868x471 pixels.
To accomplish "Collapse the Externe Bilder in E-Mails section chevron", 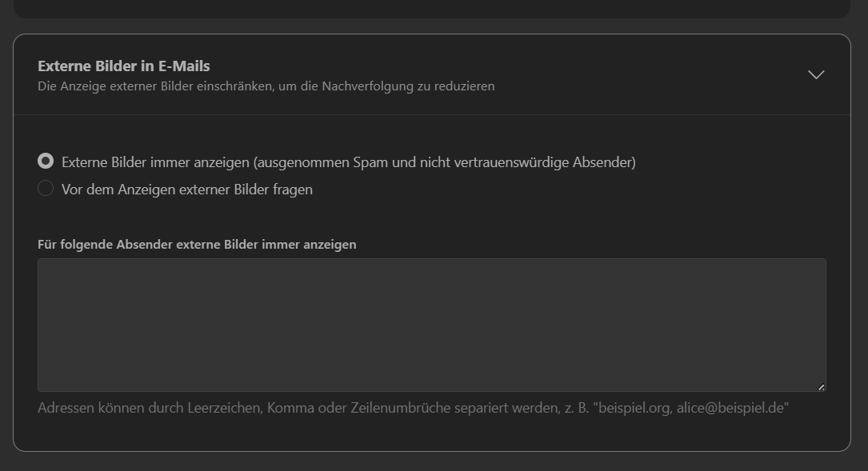I will (x=816, y=74).
